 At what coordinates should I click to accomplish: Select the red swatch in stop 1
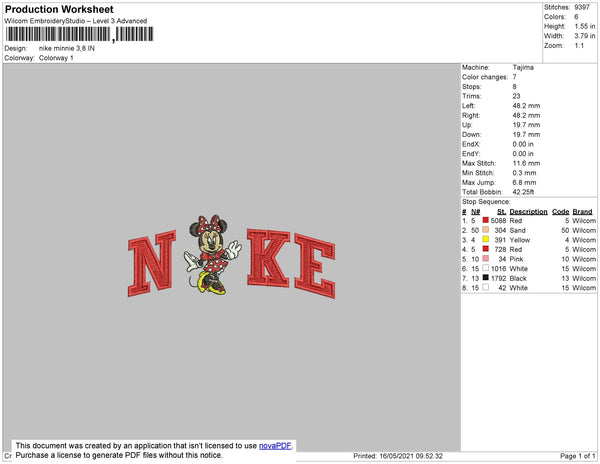tap(486, 220)
